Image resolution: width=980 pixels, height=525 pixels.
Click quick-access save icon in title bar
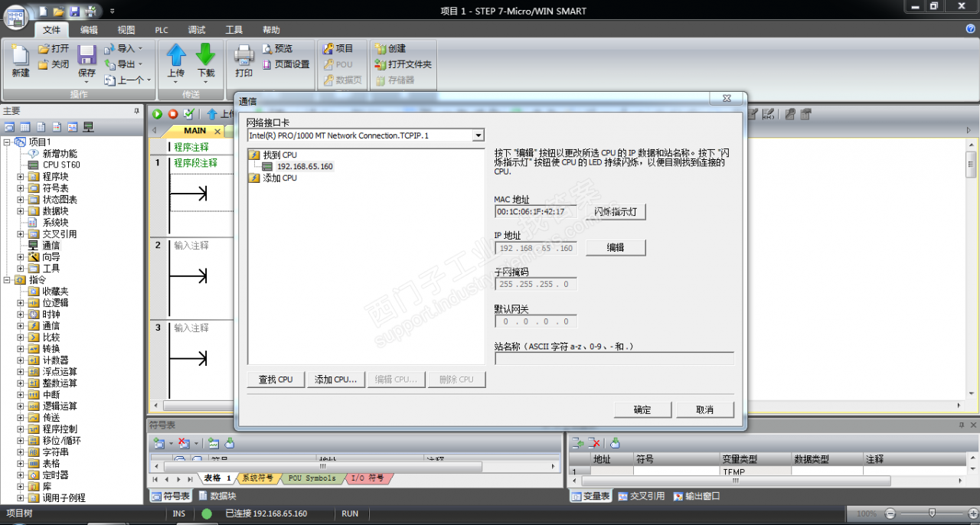coord(74,11)
